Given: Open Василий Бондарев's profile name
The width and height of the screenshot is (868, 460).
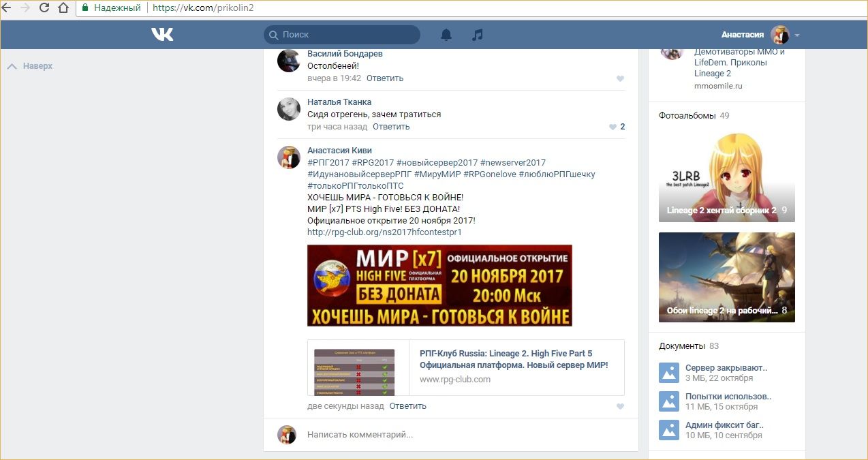Looking at the screenshot, I should tap(345, 54).
